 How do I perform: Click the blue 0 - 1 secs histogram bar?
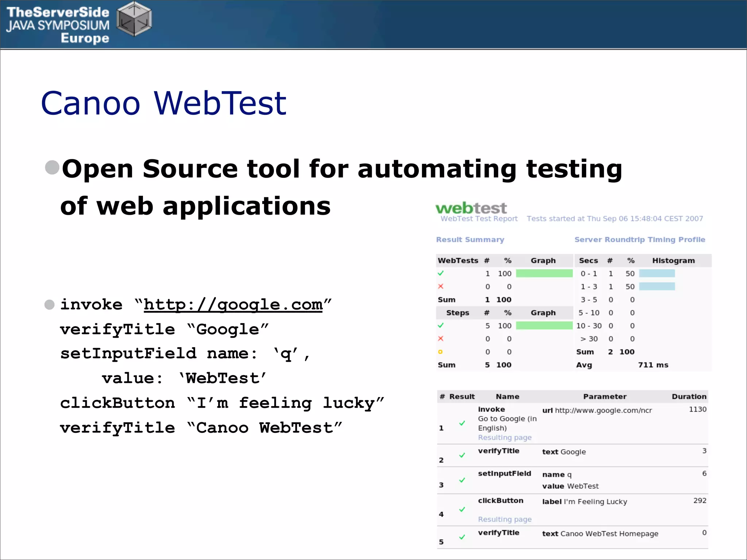657,273
